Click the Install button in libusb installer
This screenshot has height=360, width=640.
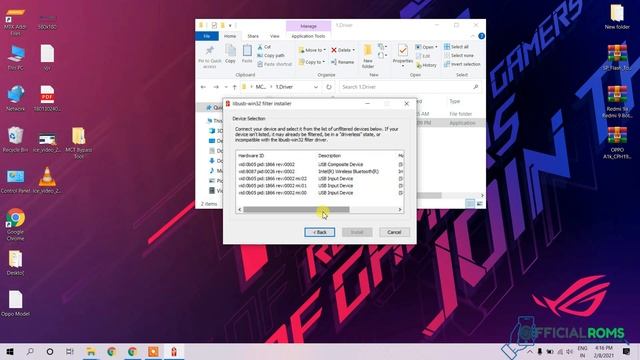coord(357,232)
